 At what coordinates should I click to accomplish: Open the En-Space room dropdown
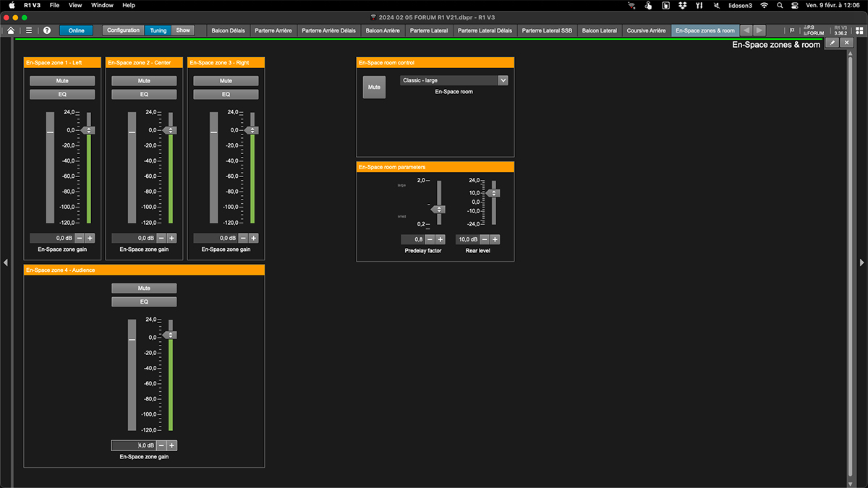coord(454,80)
